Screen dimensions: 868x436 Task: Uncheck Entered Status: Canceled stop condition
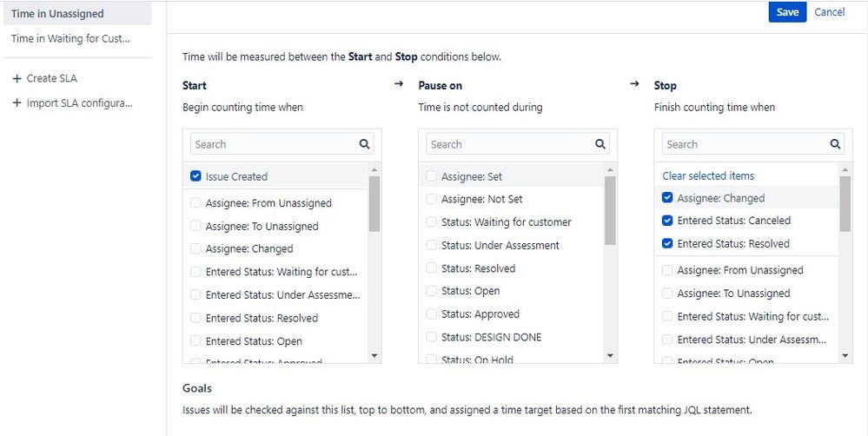coord(667,221)
